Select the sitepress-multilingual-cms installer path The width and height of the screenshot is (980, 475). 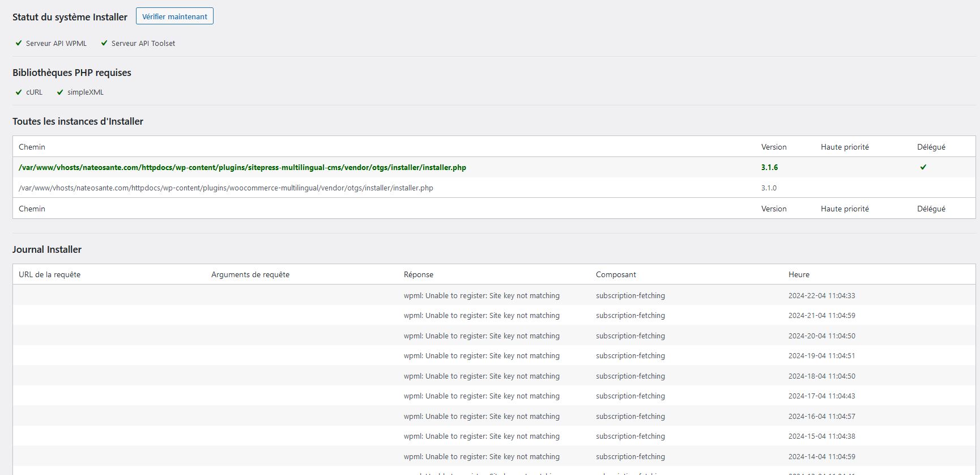click(x=242, y=167)
